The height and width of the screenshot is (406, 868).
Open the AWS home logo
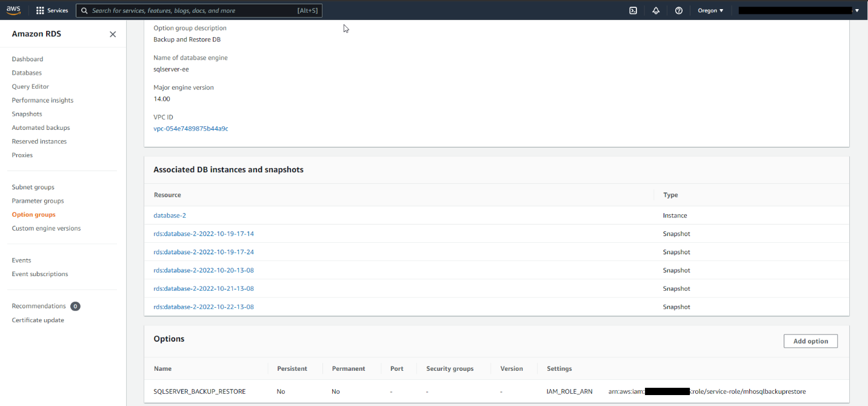[x=13, y=10]
